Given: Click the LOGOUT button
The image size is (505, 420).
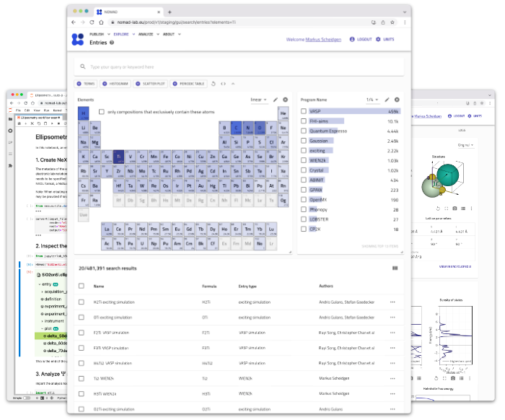Looking at the screenshot, I should tap(361, 39).
